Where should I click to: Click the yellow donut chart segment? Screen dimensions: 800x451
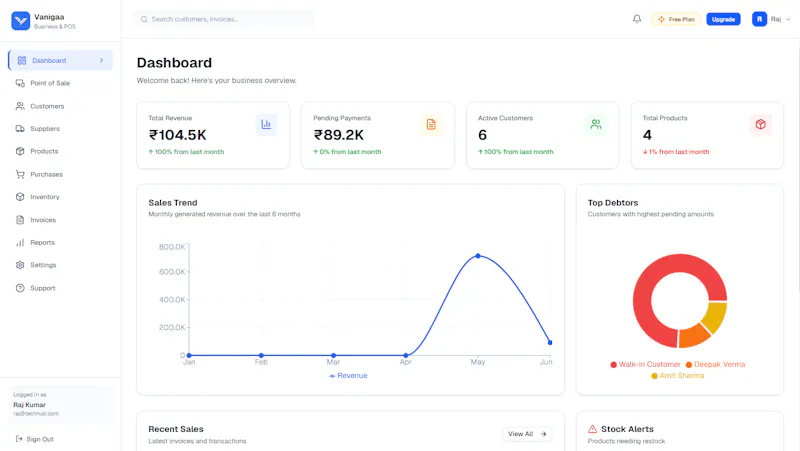pos(715,317)
